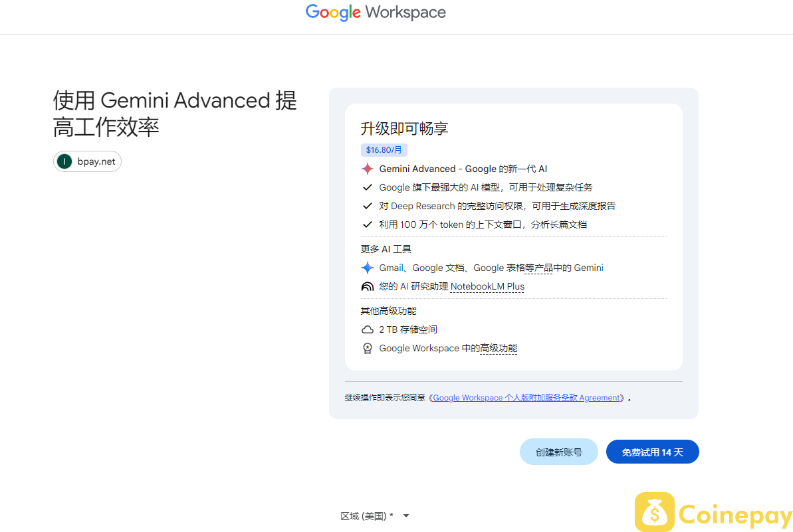Click the 更多 AI 工具 section label
This screenshot has height=532, width=793.
point(386,249)
